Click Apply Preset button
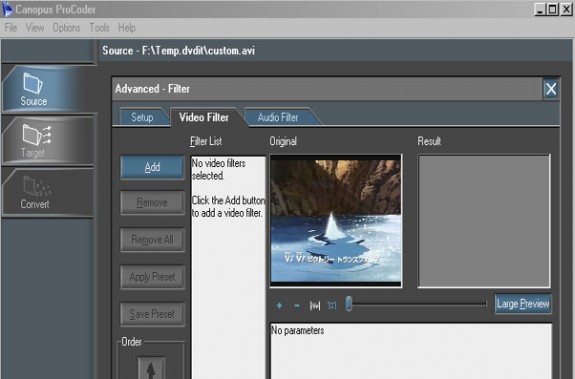This screenshot has width=575, height=379. pyautogui.click(x=152, y=277)
